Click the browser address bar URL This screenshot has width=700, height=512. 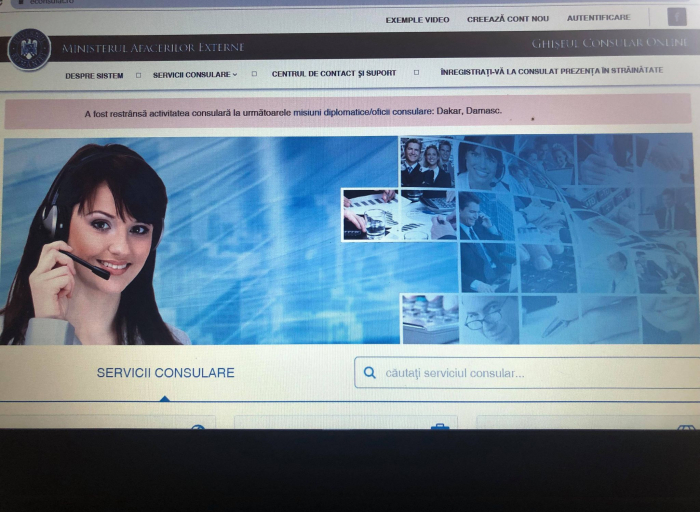tap(51, 2)
